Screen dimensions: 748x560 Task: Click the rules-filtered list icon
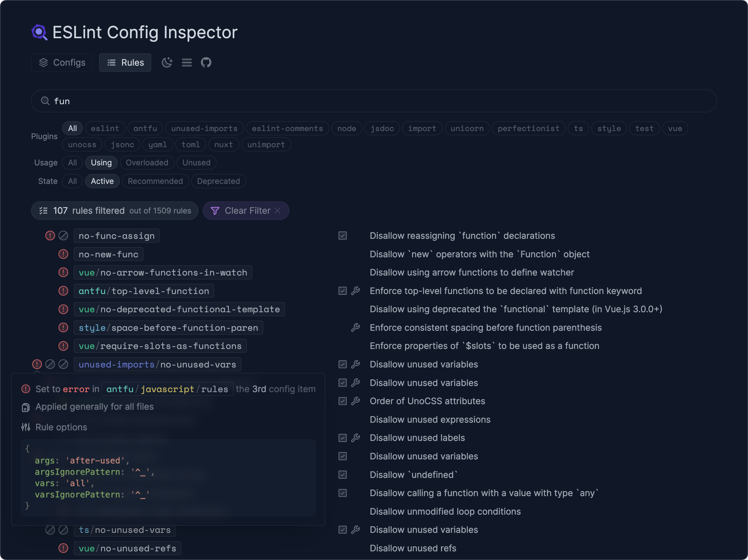tap(44, 210)
